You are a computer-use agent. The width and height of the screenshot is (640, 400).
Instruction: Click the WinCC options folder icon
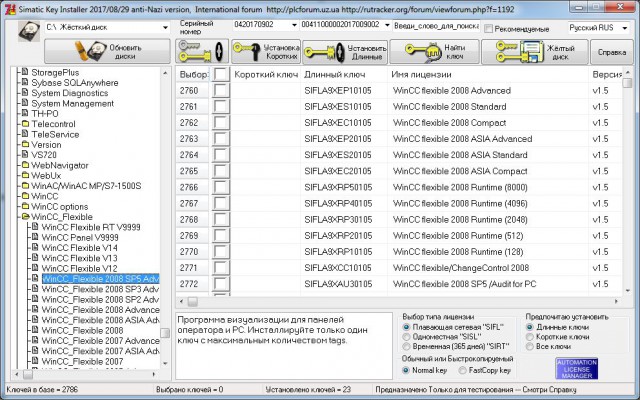click(x=25, y=206)
